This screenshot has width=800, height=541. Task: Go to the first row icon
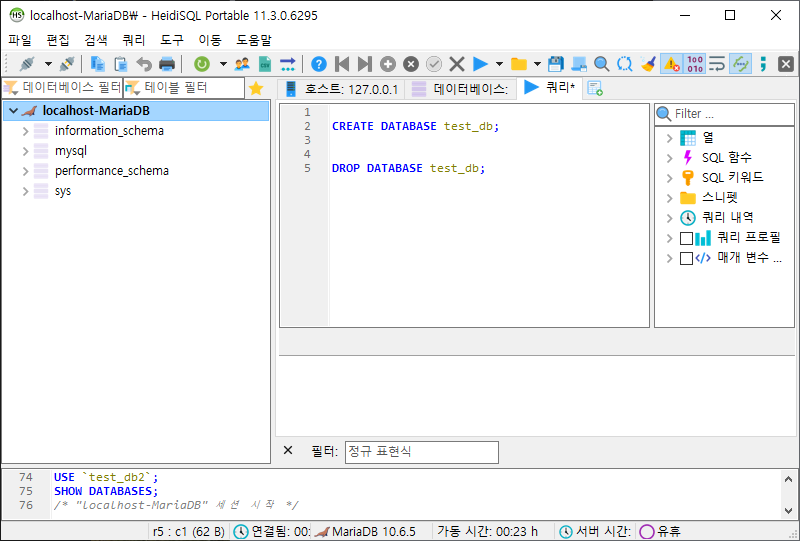(342, 64)
